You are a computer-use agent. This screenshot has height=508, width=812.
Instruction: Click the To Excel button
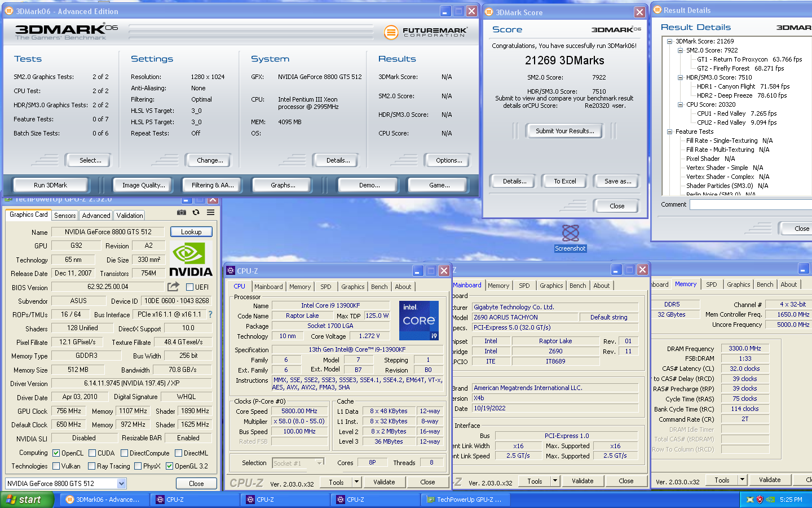564,181
